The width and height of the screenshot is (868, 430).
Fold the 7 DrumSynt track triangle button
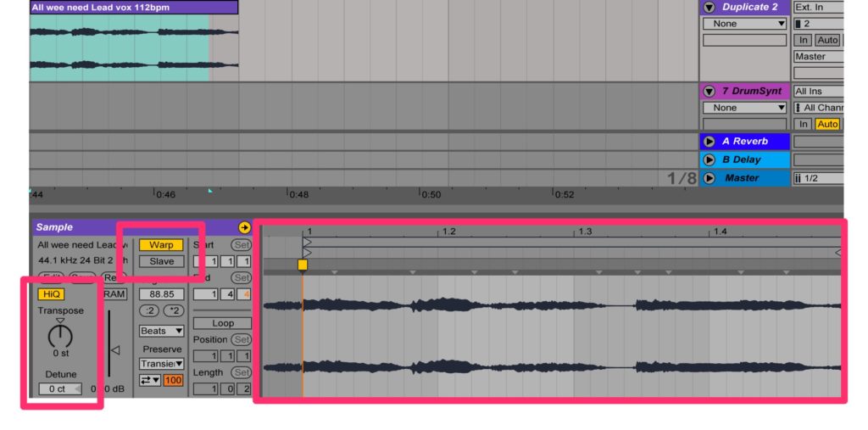tap(709, 92)
